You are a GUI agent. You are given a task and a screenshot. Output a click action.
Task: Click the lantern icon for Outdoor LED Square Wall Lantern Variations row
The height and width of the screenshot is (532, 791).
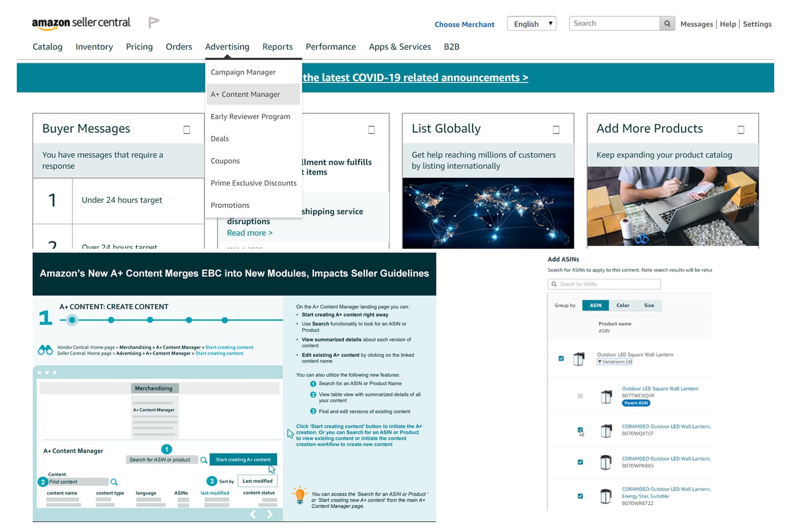click(578, 358)
